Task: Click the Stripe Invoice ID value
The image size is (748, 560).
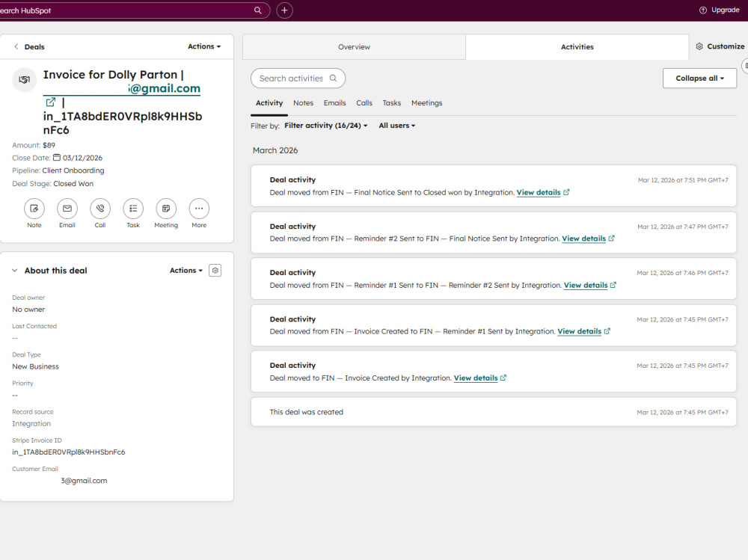Action: point(69,452)
